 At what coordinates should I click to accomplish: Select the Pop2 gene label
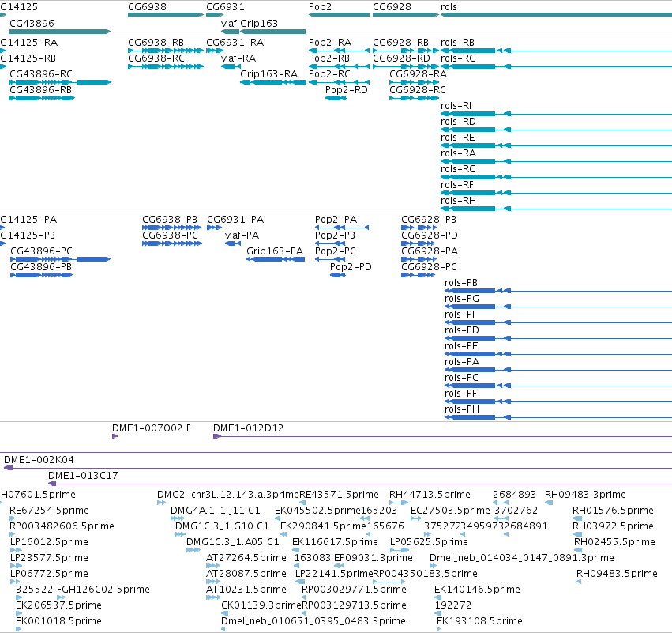tap(320, 7)
